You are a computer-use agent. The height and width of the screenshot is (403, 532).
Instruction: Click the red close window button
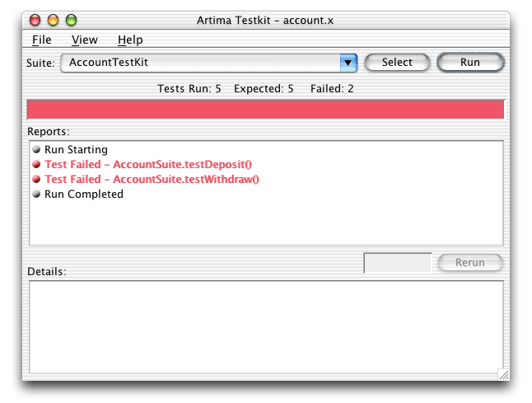[x=35, y=21]
